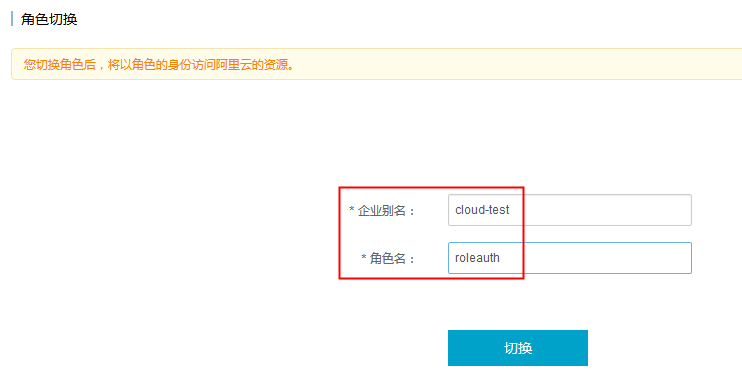Image resolution: width=742 pixels, height=379 pixels.
Task: Focus the 角色名 input field
Action: coord(570,258)
